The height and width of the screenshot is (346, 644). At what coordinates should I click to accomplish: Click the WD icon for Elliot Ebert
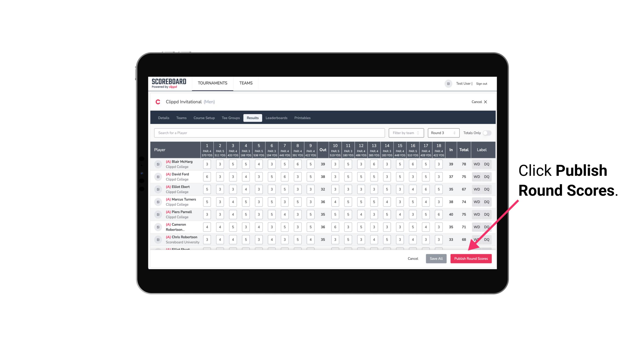pyautogui.click(x=476, y=189)
